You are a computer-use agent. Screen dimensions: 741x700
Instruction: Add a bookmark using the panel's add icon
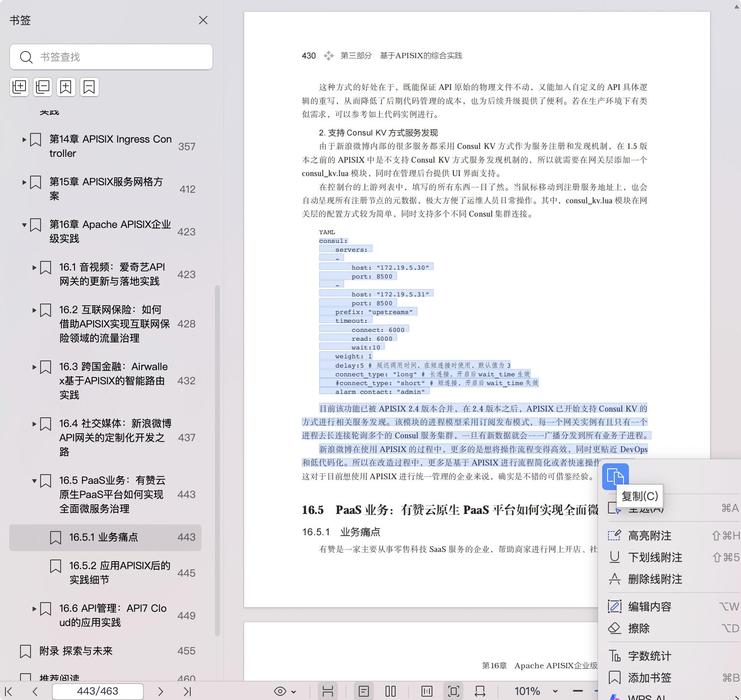tap(66, 87)
